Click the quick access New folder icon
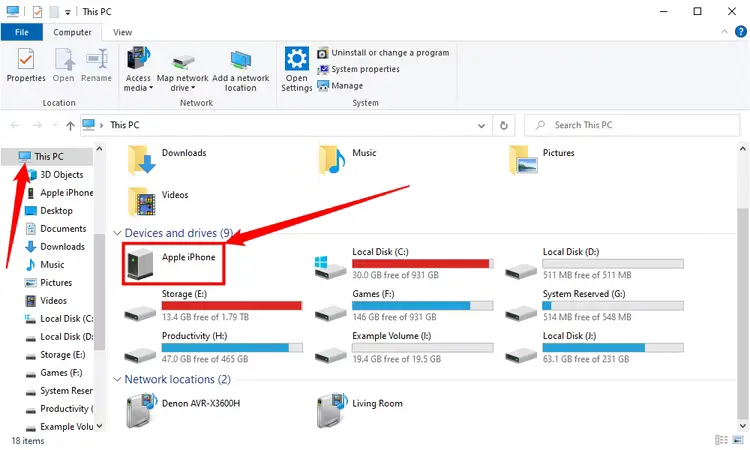750x450 pixels. [x=54, y=11]
